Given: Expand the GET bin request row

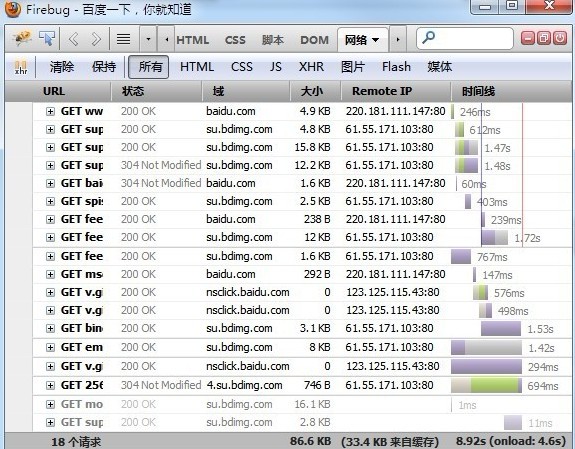Looking at the screenshot, I should pyautogui.click(x=50, y=328).
